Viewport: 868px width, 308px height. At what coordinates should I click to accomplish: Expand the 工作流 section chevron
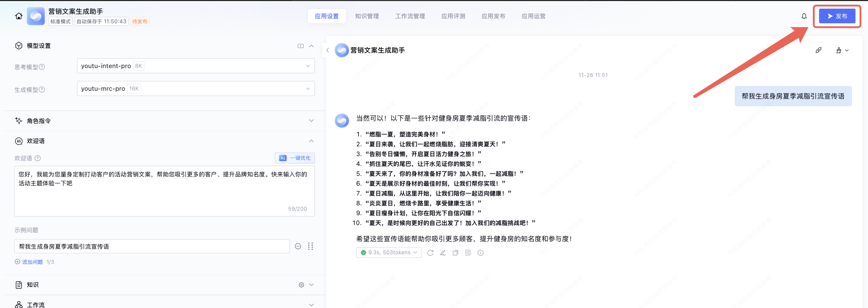[x=311, y=305]
